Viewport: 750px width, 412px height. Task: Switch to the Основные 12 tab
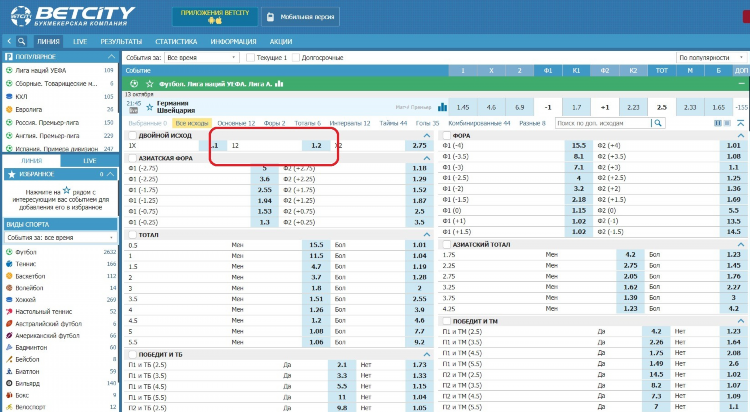[236, 123]
